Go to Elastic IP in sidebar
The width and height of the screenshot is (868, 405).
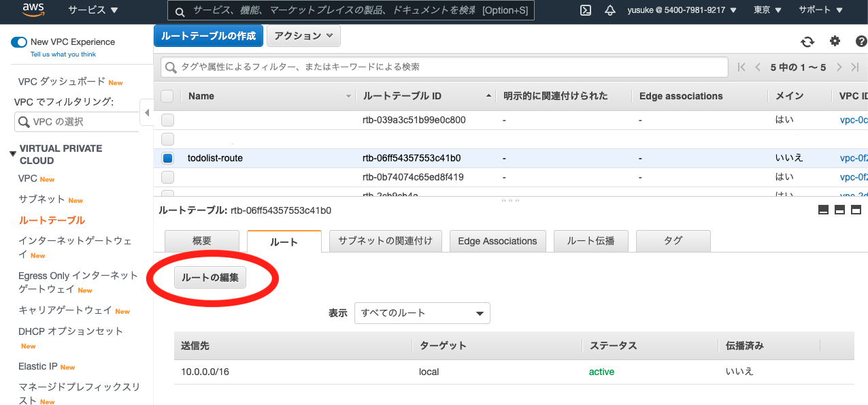[x=38, y=366]
